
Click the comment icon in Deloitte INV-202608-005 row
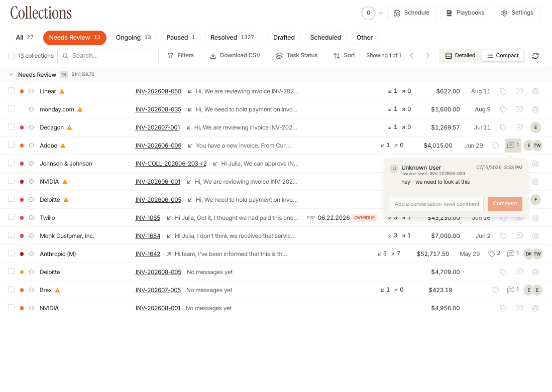point(519,272)
